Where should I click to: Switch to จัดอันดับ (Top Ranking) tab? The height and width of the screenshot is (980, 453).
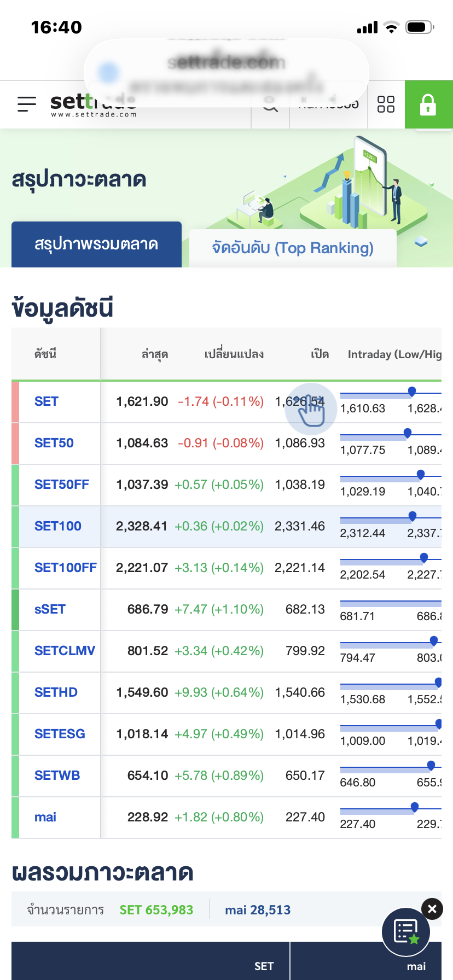[x=293, y=248]
